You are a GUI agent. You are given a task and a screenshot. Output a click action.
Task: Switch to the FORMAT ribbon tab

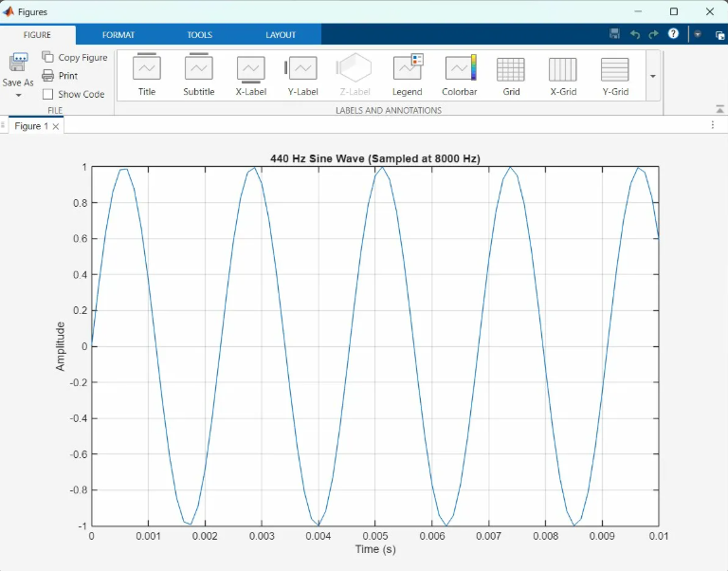pyautogui.click(x=118, y=35)
